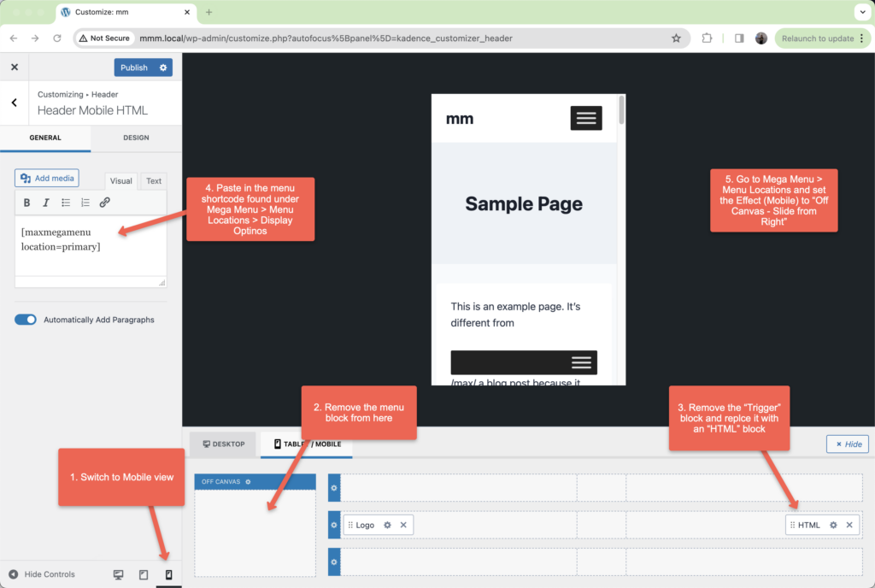The image size is (875, 588).
Task: Open the Off Canvas settings gear
Action: click(x=248, y=482)
